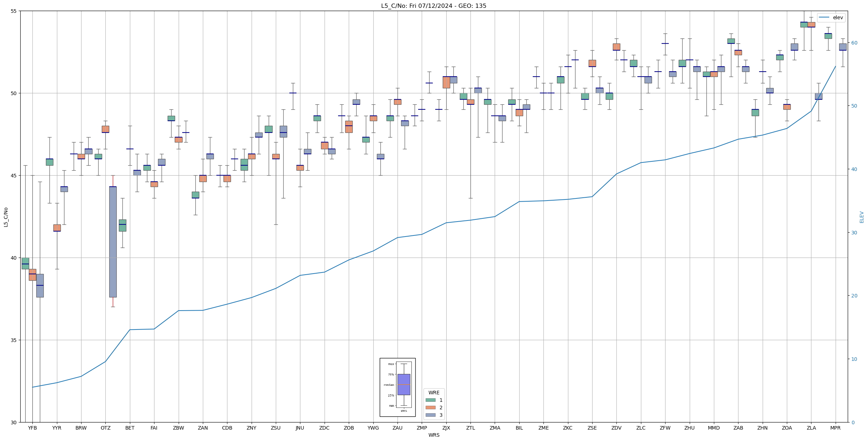Click the CDB station label
Viewport: 868px width, 441px height.
point(227,428)
